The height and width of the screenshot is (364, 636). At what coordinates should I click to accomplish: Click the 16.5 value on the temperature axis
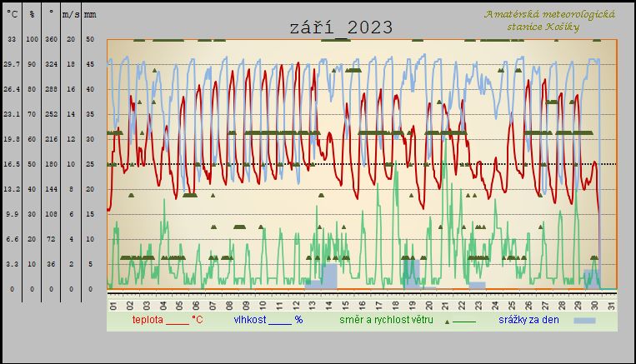pyautogui.click(x=12, y=165)
